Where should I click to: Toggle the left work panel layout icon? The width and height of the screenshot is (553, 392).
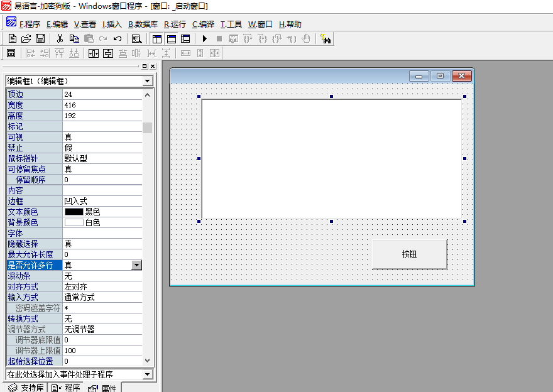(x=157, y=39)
